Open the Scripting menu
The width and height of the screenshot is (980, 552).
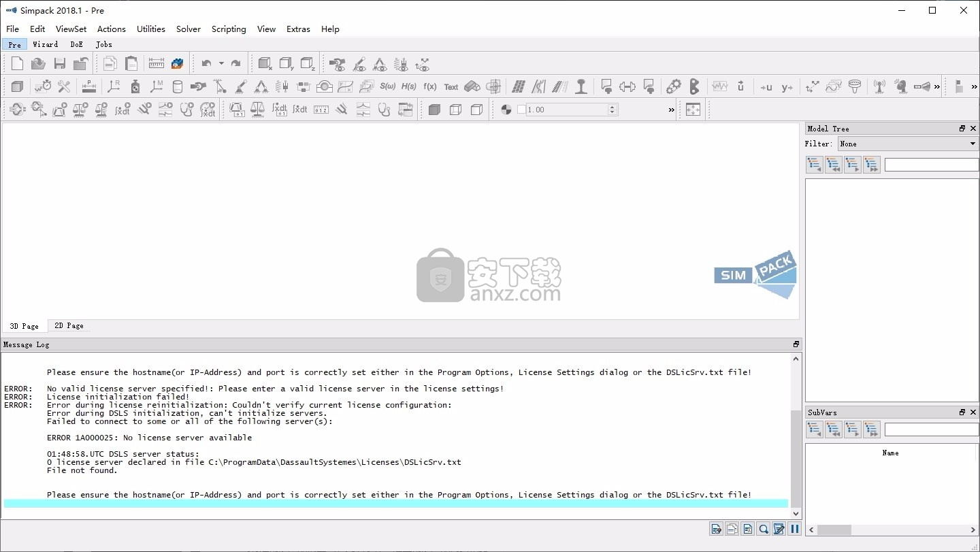[229, 29]
